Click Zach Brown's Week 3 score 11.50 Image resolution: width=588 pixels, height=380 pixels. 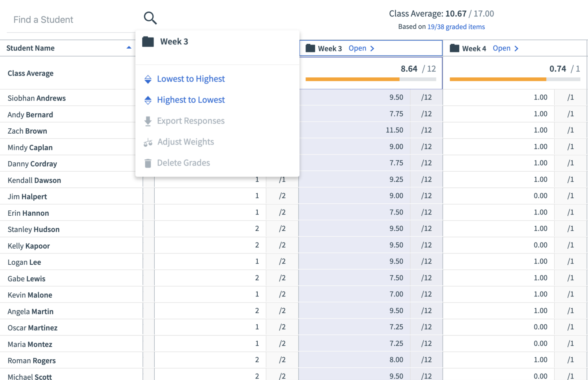[x=394, y=130]
